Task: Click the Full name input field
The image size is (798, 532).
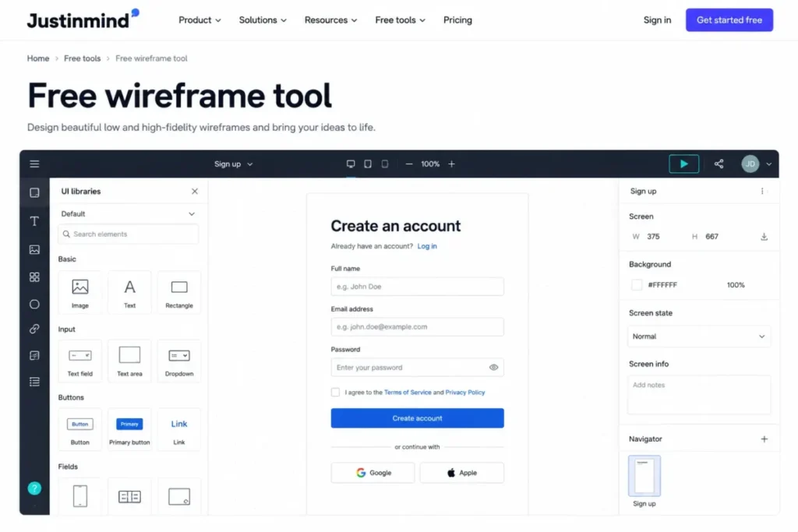Action: tap(418, 287)
